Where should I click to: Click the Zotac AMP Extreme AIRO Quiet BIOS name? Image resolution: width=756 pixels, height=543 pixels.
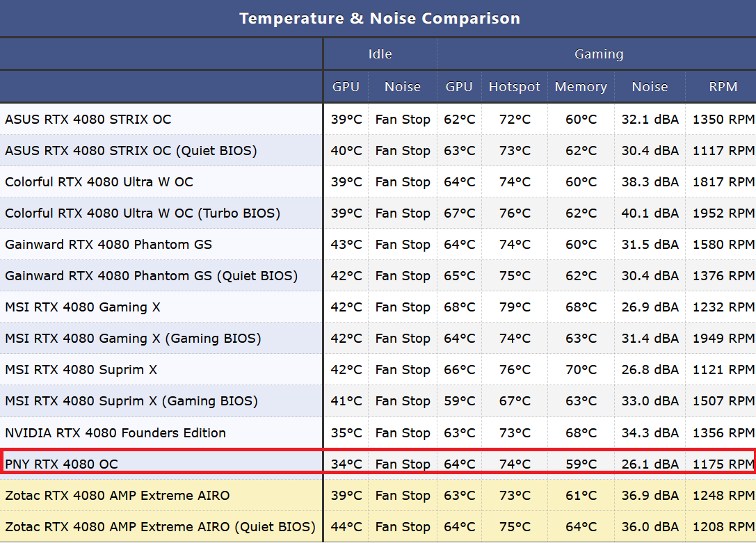coord(160,527)
